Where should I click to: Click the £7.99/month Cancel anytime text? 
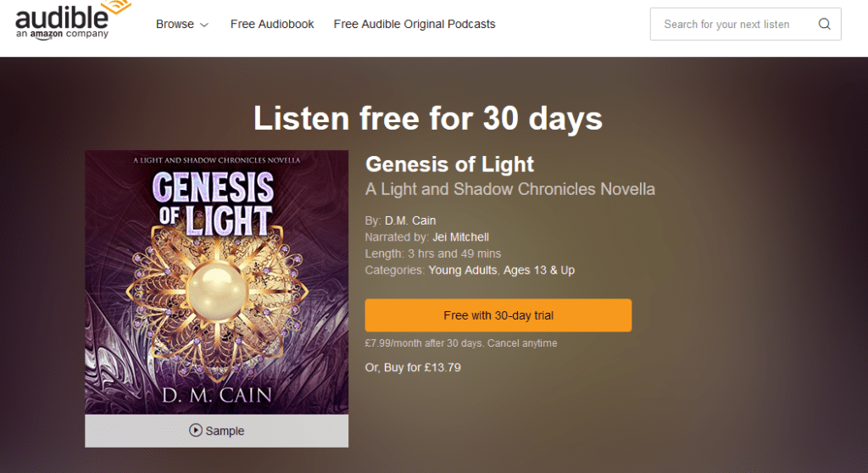[x=461, y=343]
